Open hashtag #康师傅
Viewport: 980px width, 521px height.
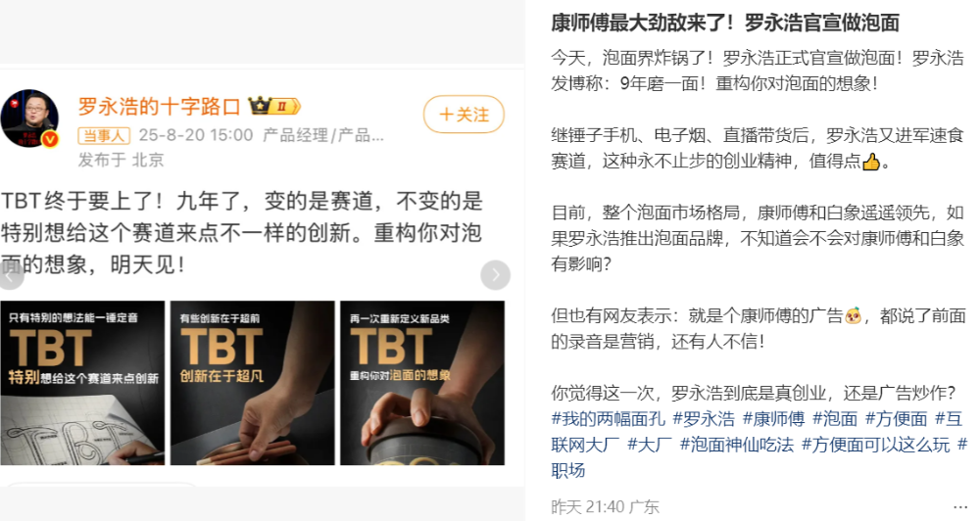774,418
